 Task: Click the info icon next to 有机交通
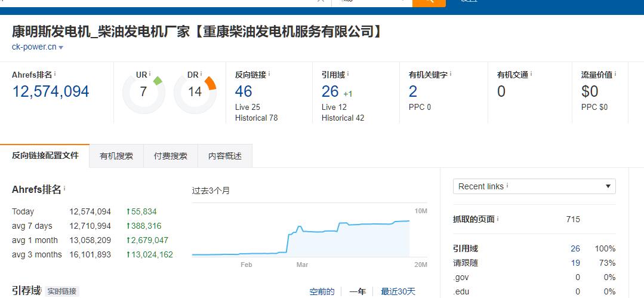[x=531, y=74]
